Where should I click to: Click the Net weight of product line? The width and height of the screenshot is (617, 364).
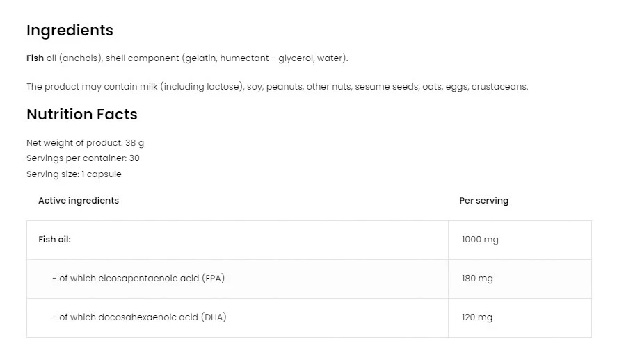tap(85, 142)
